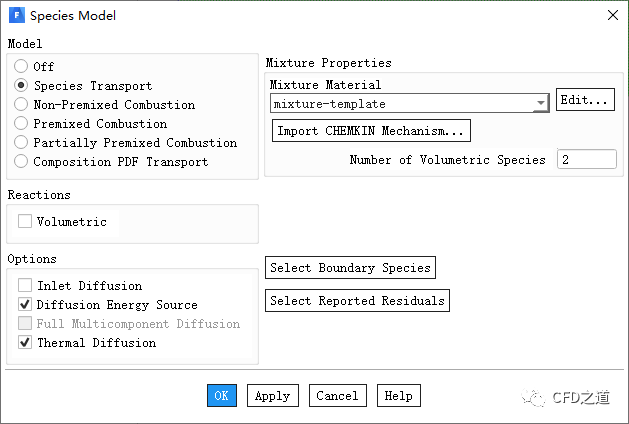Click Number of Volumetric Species field
The image size is (629, 424).
coord(586,160)
